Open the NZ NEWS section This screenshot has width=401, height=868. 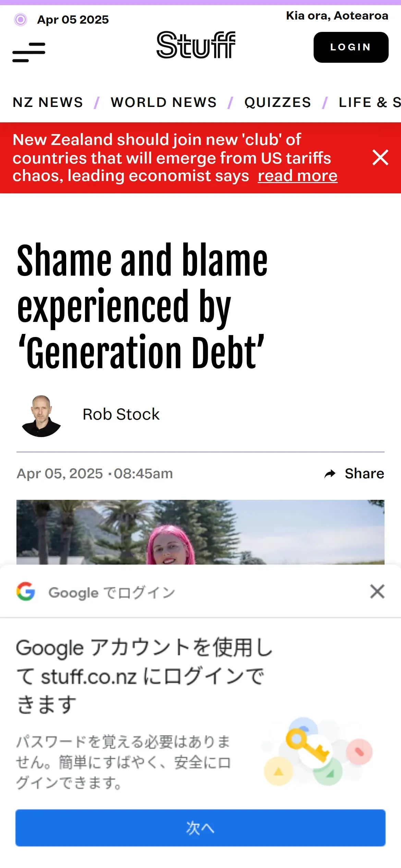(48, 102)
